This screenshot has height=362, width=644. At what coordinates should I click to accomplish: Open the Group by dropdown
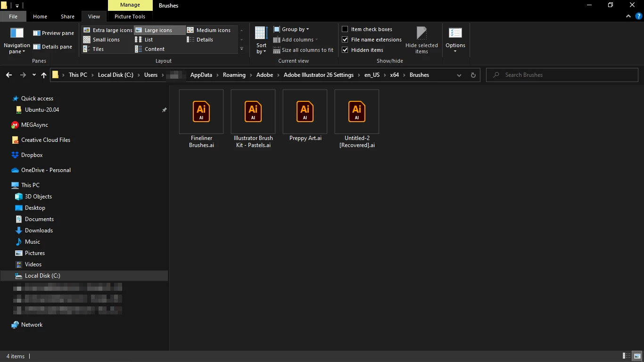[x=291, y=29]
